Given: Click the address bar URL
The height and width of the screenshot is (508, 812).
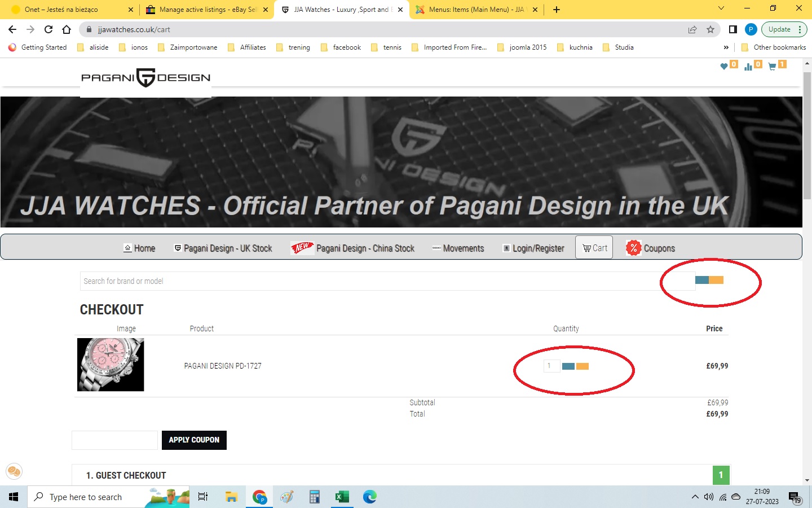Looking at the screenshot, I should point(134,29).
